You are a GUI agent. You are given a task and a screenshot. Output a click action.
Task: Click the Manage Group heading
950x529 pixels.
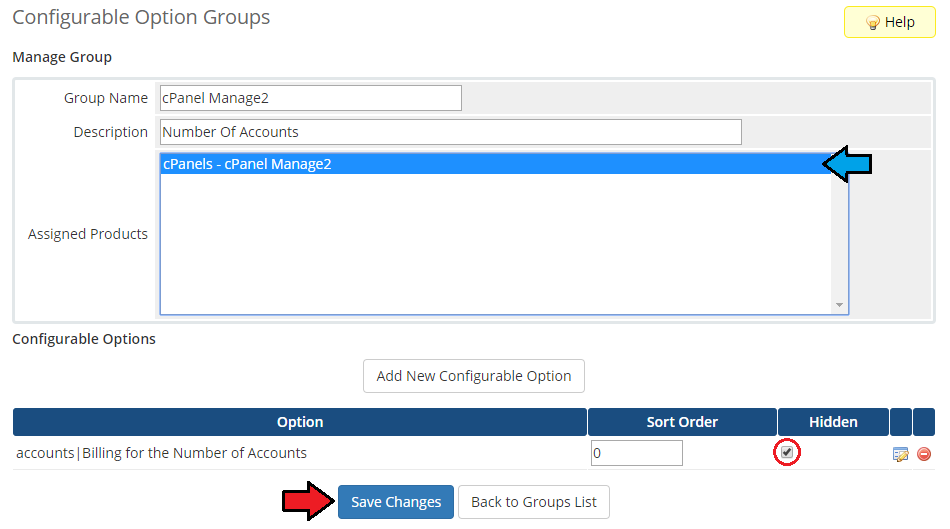tap(62, 57)
